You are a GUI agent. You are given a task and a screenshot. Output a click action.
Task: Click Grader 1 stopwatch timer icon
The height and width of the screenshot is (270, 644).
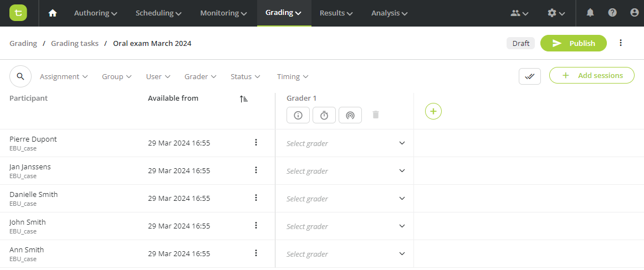324,115
